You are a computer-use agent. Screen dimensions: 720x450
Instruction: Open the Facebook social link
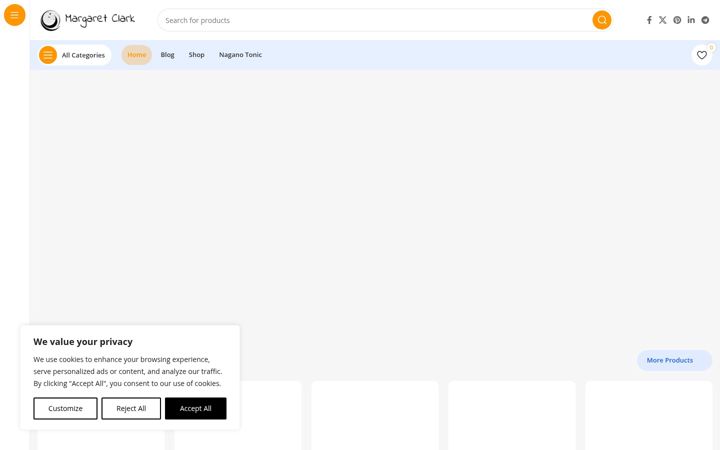pos(649,20)
